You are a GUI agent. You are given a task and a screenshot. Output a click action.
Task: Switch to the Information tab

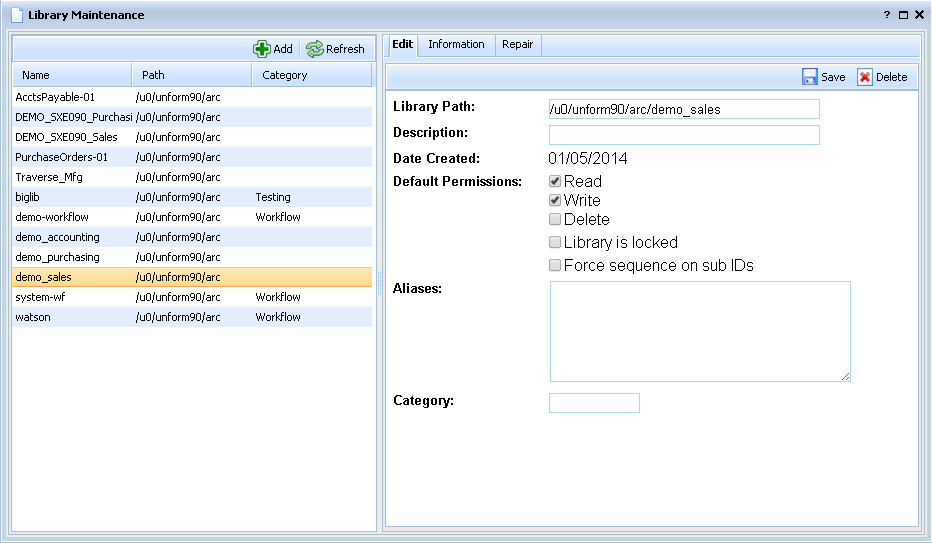pos(456,45)
